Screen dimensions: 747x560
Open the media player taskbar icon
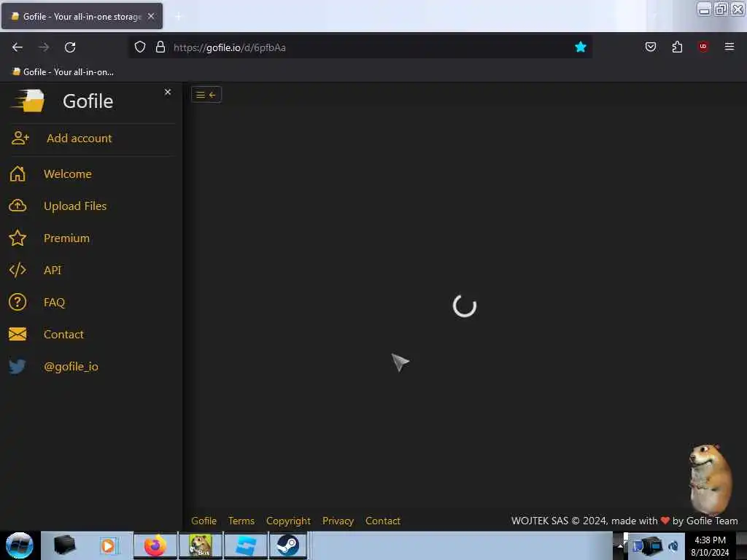pyautogui.click(x=108, y=545)
